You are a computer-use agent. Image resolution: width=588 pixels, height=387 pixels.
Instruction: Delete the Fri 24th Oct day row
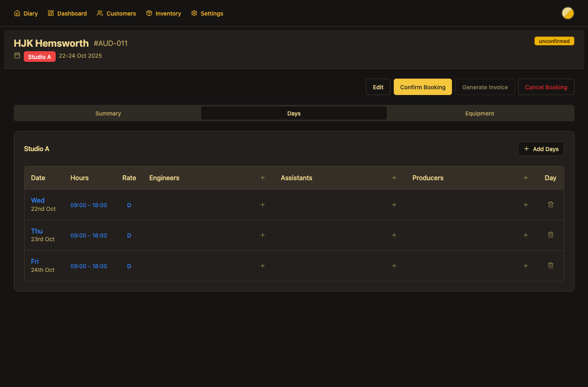coord(550,265)
